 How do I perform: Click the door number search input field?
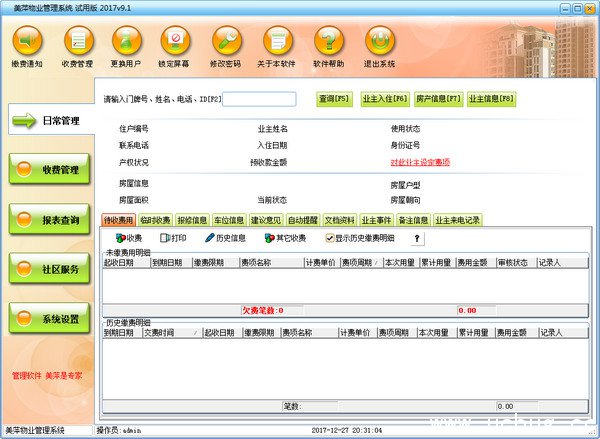coord(259,99)
